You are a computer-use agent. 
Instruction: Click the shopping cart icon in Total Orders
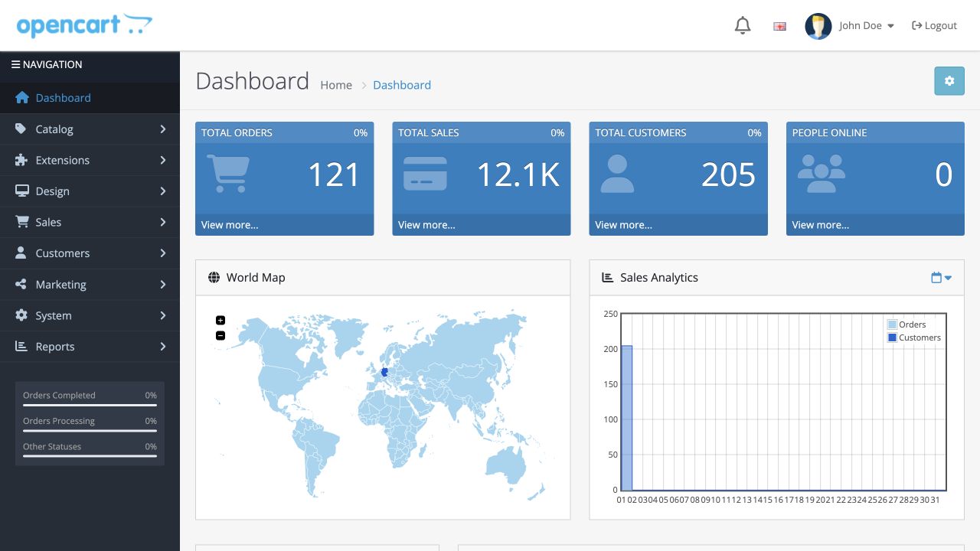[228, 174]
